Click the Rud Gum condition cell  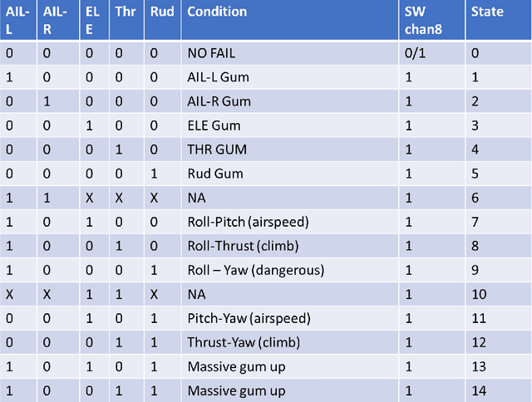pos(214,174)
